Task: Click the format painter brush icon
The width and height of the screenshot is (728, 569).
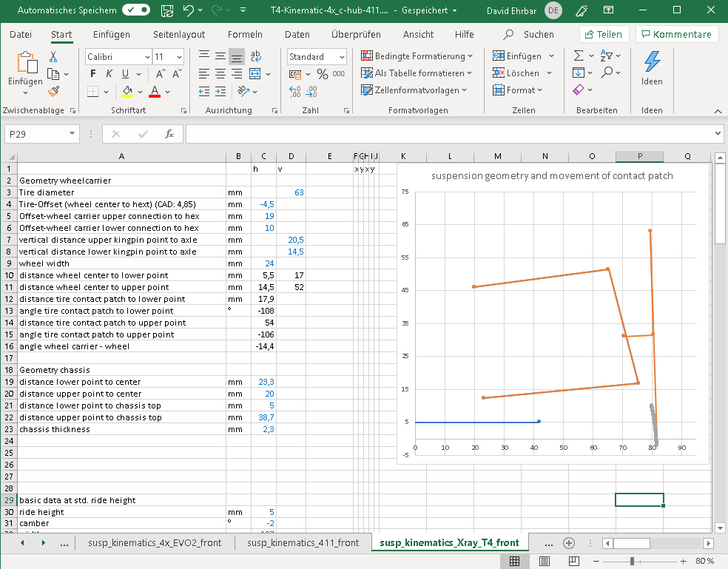Action: pos(53,90)
